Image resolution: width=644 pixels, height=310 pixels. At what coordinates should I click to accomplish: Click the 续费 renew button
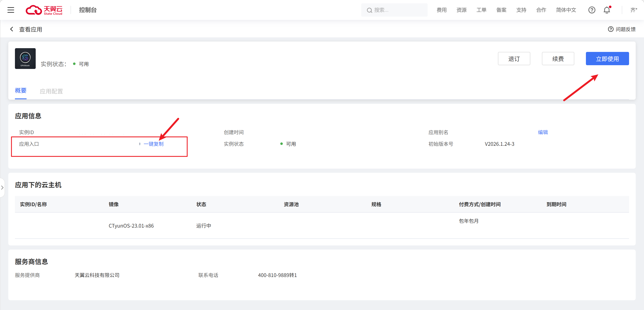pyautogui.click(x=558, y=59)
